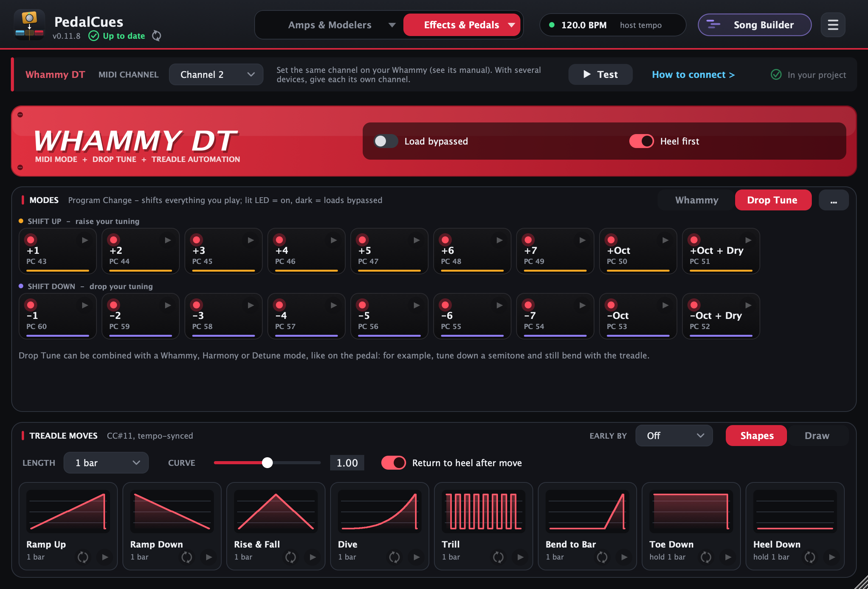The width and height of the screenshot is (868, 589).
Task: Loop the Trill treadle move
Action: pyautogui.click(x=498, y=557)
